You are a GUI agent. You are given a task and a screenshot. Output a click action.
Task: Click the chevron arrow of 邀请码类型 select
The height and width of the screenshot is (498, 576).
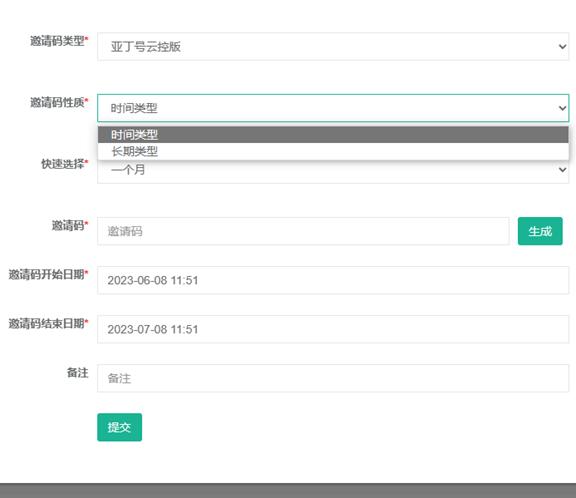tap(562, 47)
